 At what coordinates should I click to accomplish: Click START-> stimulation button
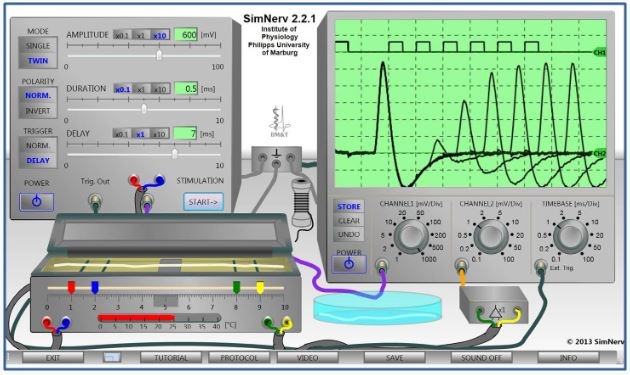pos(203,202)
